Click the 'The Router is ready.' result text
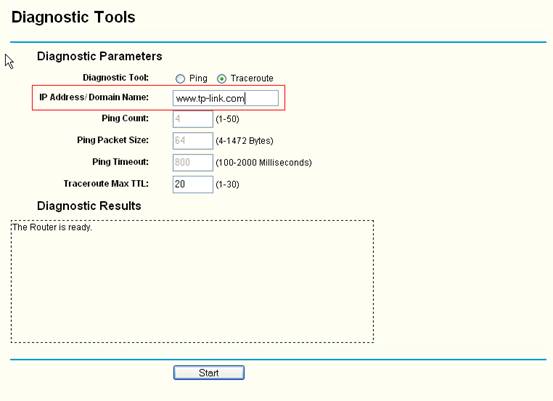This screenshot has height=401, width=553. point(52,227)
